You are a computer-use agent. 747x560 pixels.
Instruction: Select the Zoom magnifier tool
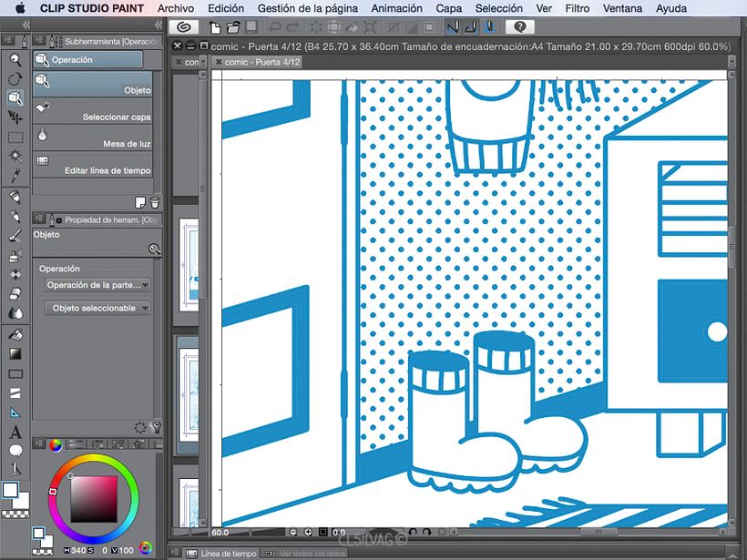[x=15, y=59]
